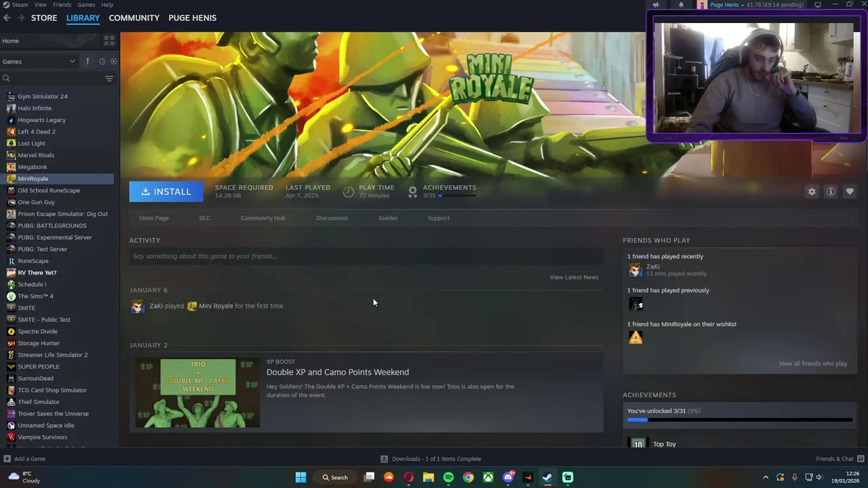
Task: Click the library search field
Action: tap(54, 79)
